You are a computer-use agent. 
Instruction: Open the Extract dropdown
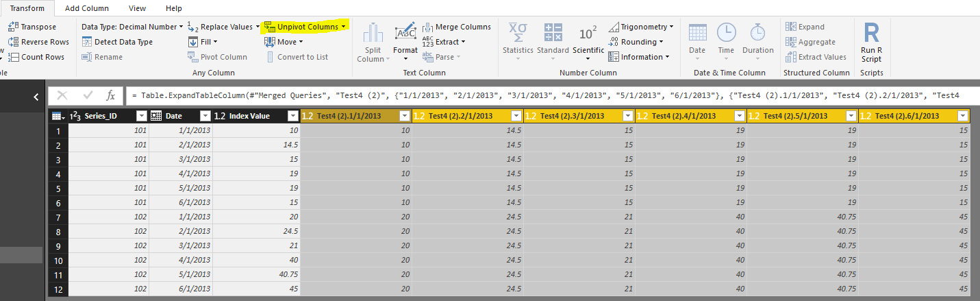444,42
